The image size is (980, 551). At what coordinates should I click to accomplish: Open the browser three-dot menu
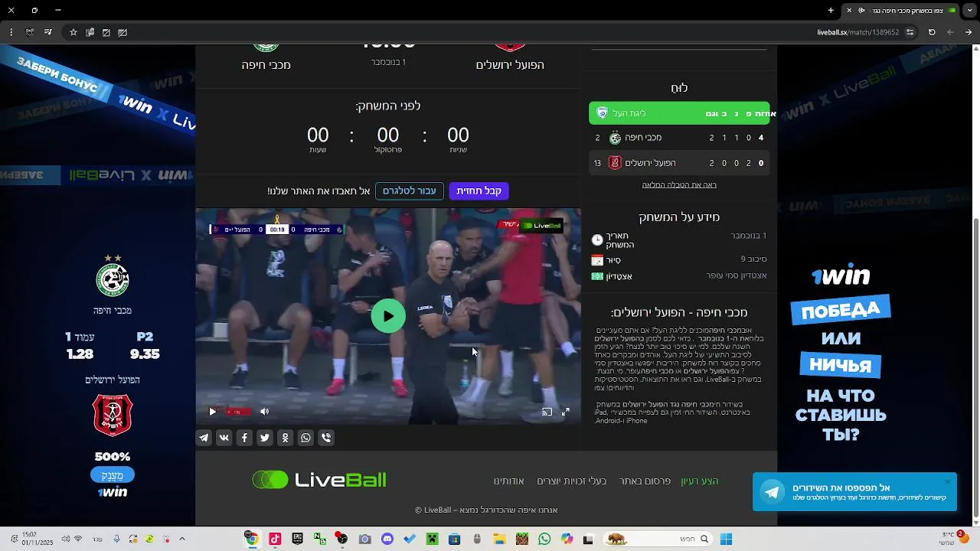coord(11,32)
